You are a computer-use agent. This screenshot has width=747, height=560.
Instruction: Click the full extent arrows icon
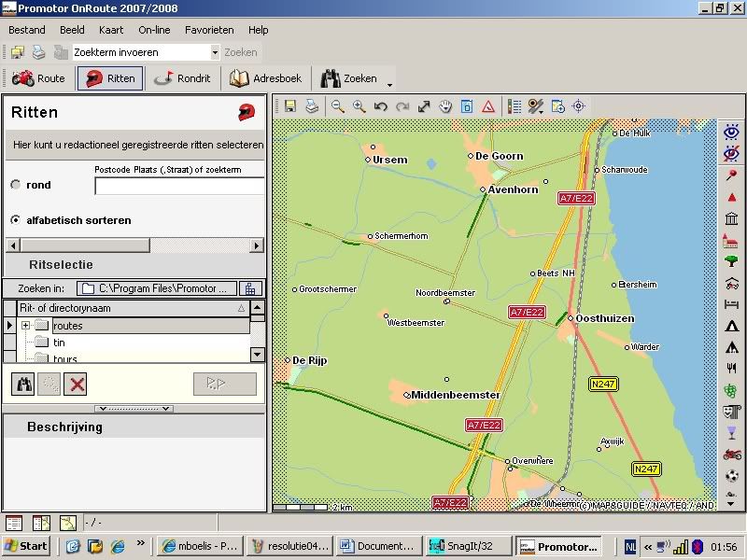(424, 106)
